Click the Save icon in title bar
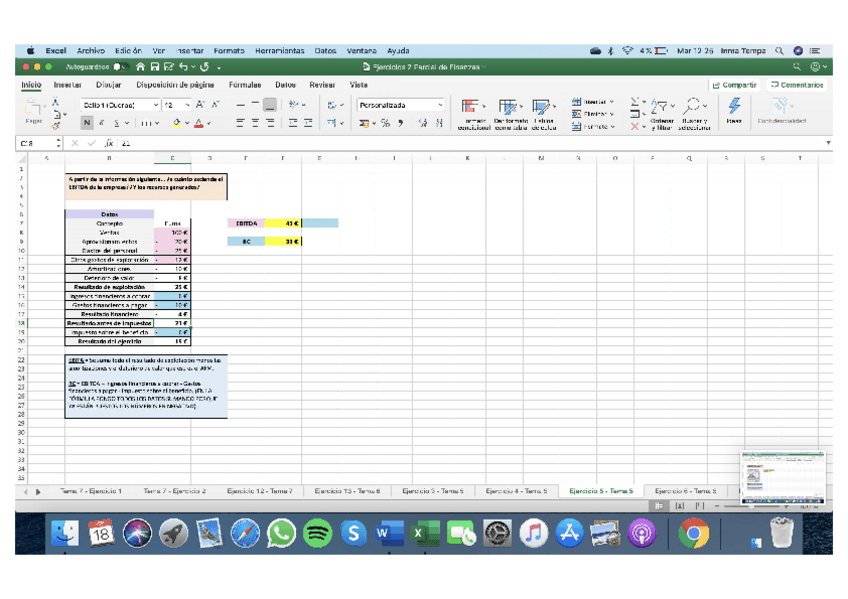 coord(155,67)
